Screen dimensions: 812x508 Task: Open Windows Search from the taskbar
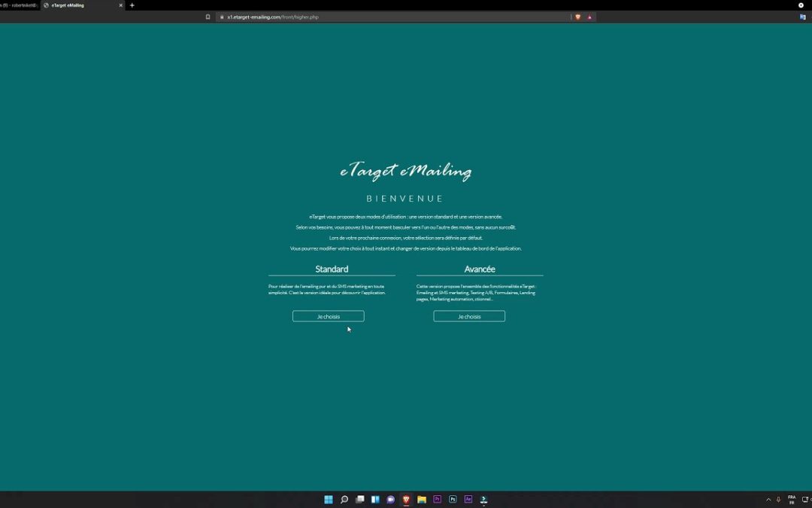(344, 499)
